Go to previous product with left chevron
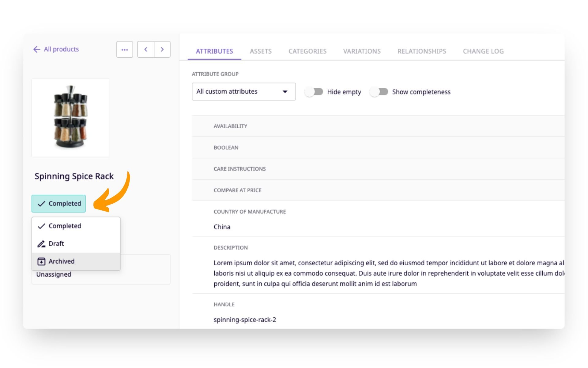 click(146, 49)
